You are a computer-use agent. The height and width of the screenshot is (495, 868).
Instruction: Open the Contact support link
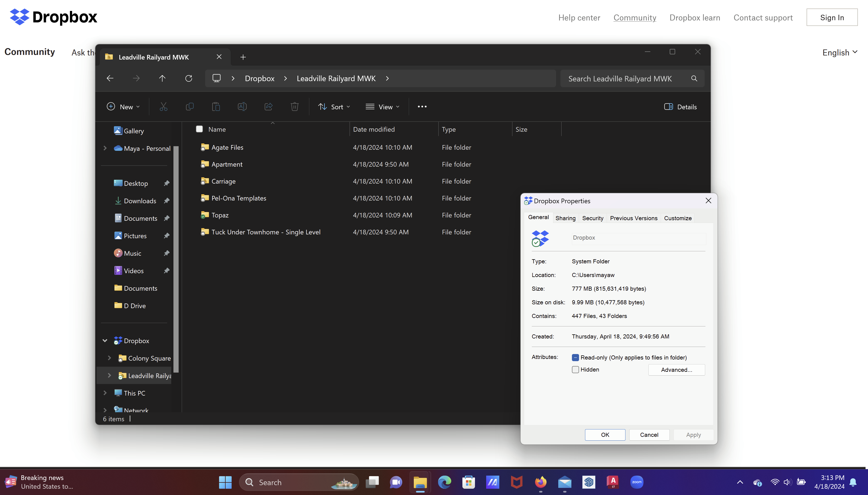point(763,17)
